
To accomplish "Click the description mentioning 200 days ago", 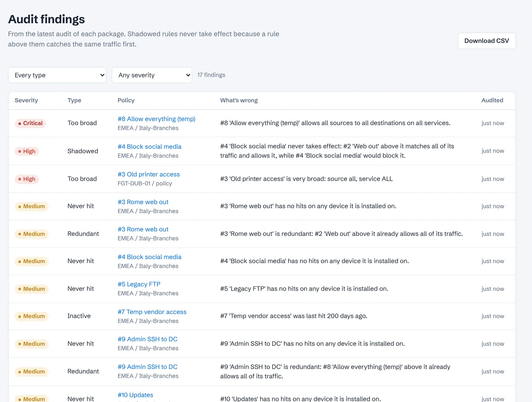I will pos(294,316).
